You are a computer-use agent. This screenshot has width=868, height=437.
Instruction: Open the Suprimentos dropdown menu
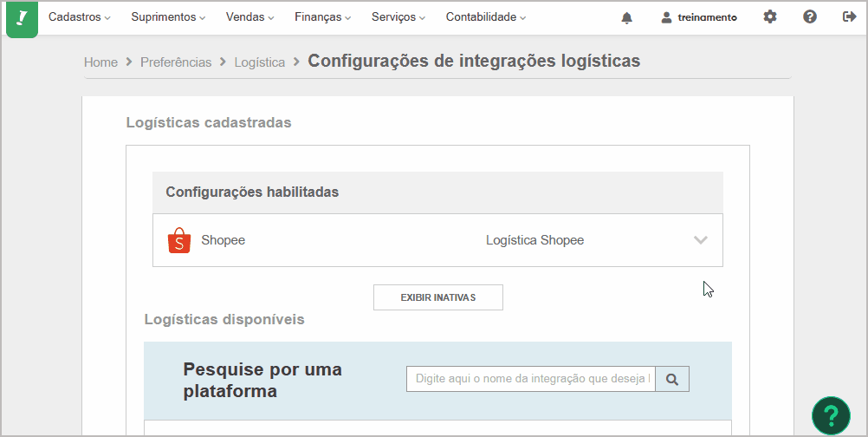168,17
